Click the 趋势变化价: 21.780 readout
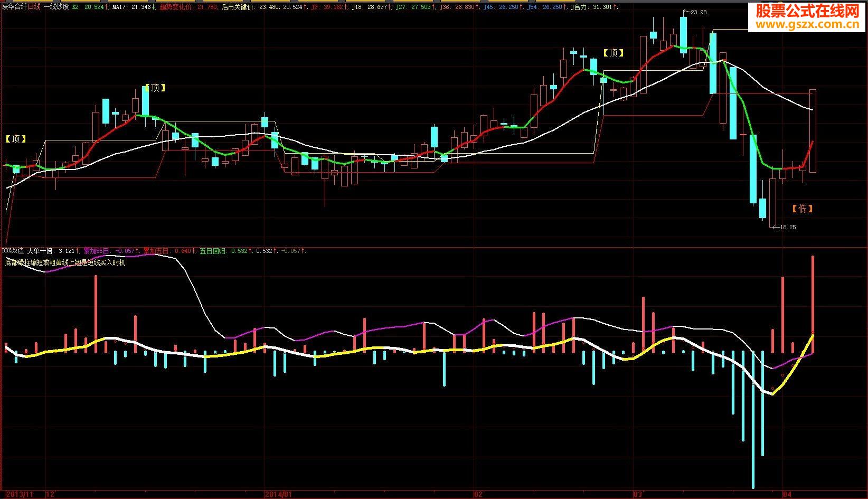Screen dimensions: 868x499 point(190,7)
